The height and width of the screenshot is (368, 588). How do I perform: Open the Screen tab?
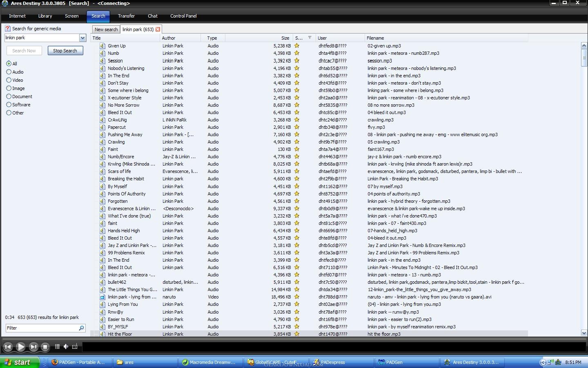[71, 16]
